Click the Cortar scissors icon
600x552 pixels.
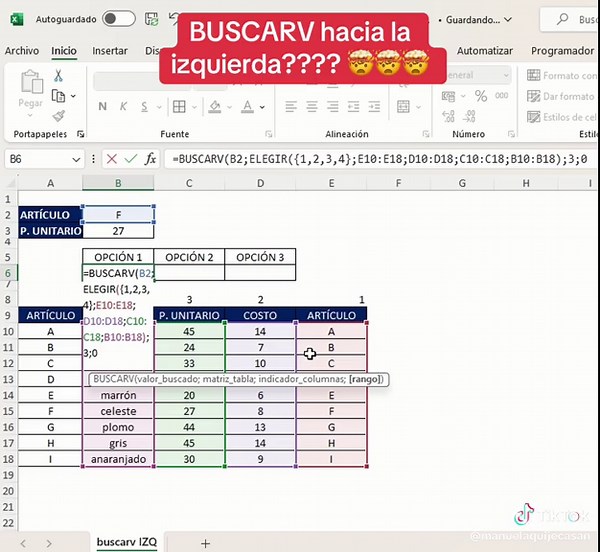click(59, 75)
